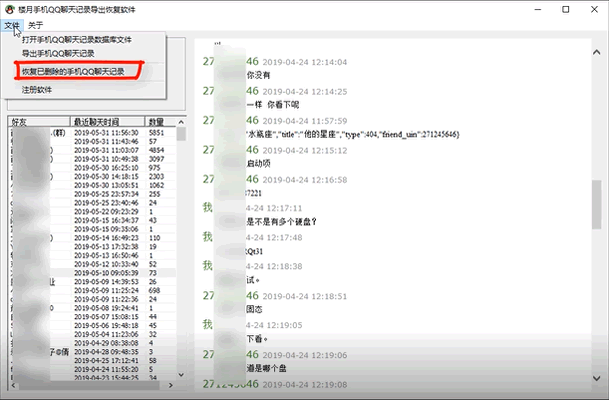Select row dated 2019-04-28 09:48:35
This screenshot has width=609, height=400.
(92, 352)
